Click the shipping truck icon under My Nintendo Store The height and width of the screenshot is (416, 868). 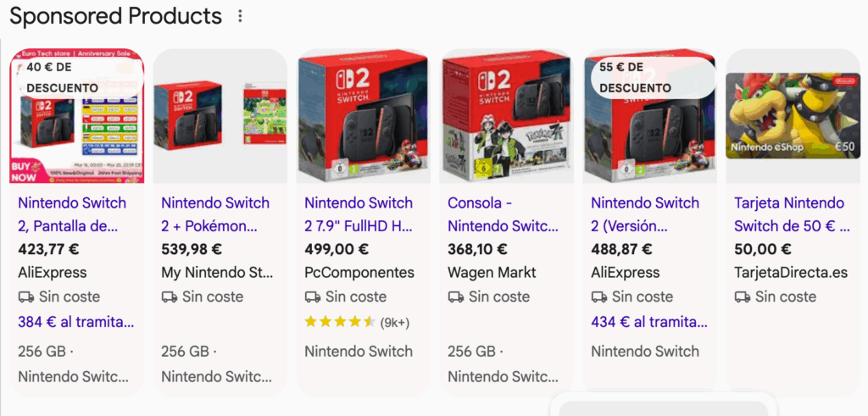170,297
